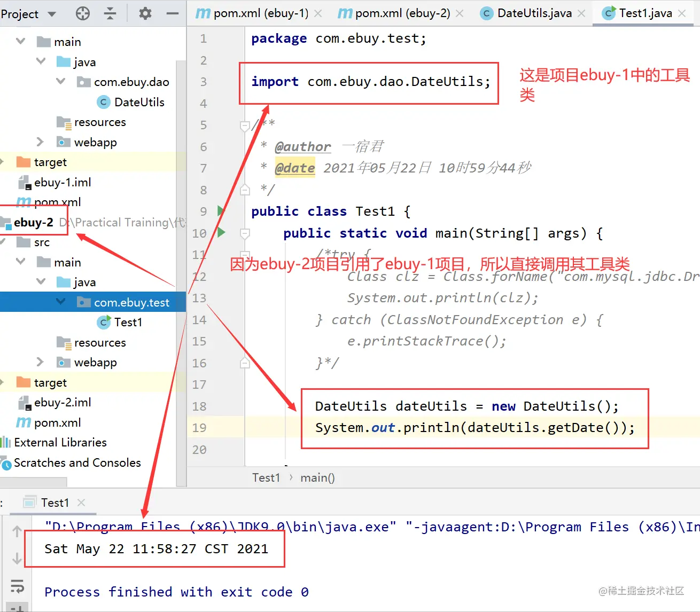Select the com.ebuy.dao package
Image resolution: width=700 pixels, height=612 pixels.
point(123,82)
